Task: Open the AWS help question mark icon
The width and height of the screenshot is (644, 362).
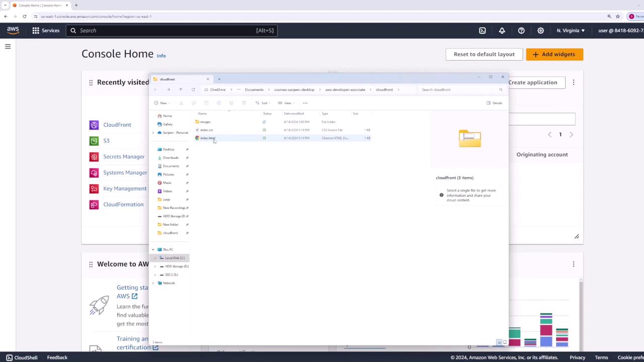Action: coord(521,31)
